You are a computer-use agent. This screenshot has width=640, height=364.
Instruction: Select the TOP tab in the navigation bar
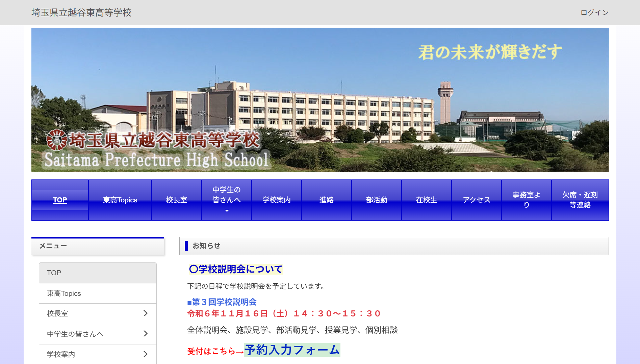(60, 200)
